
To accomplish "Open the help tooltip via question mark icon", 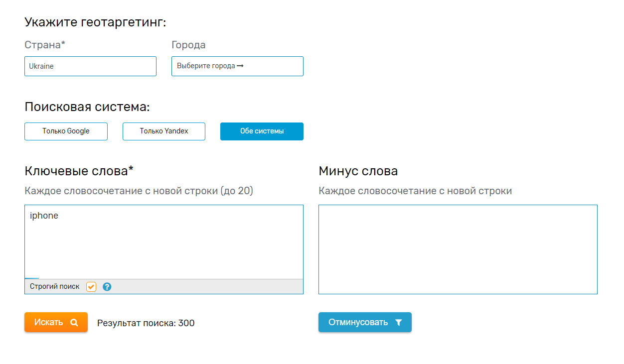I will coord(107,286).
